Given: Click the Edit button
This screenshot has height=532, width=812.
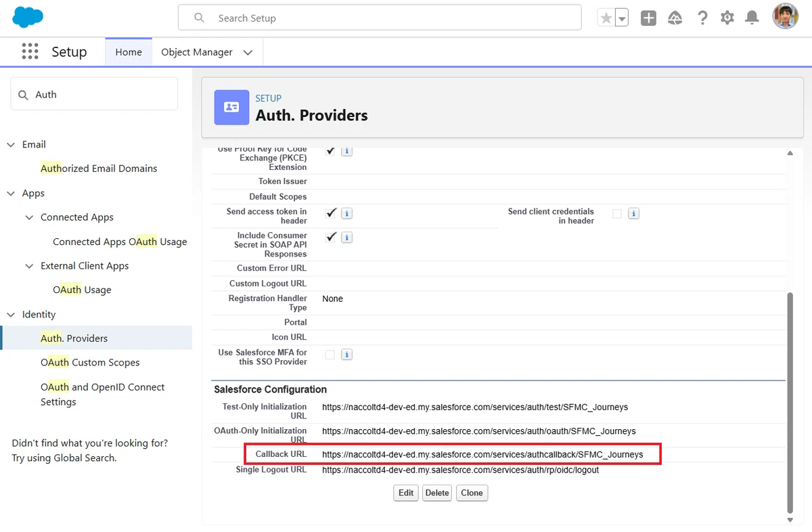Looking at the screenshot, I should (x=406, y=493).
